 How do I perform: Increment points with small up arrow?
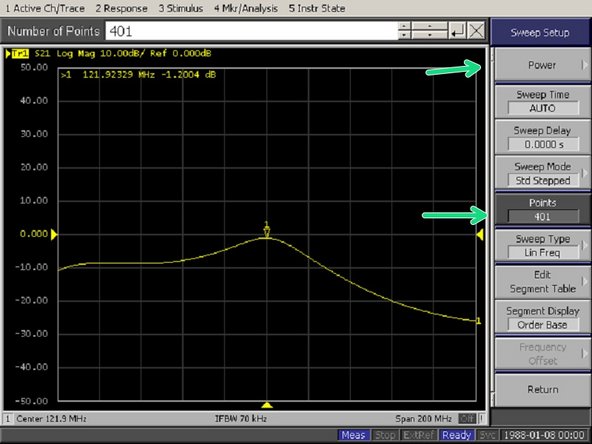coord(404,26)
